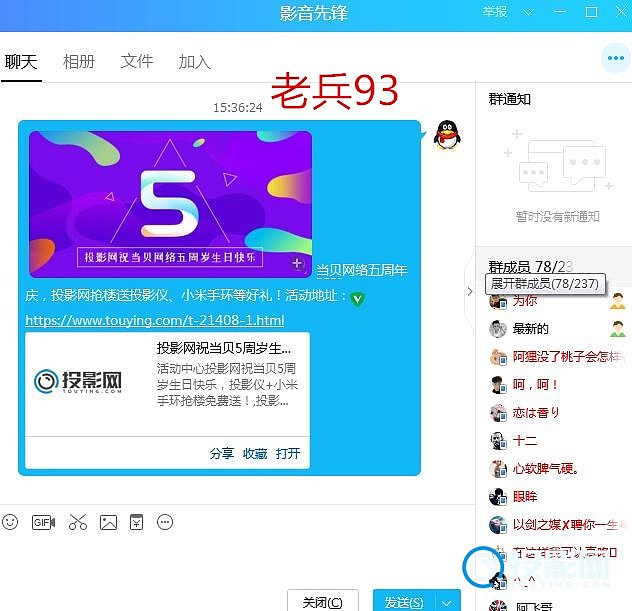Click the 群通知 heading
This screenshot has width=632, height=611.
point(509,99)
